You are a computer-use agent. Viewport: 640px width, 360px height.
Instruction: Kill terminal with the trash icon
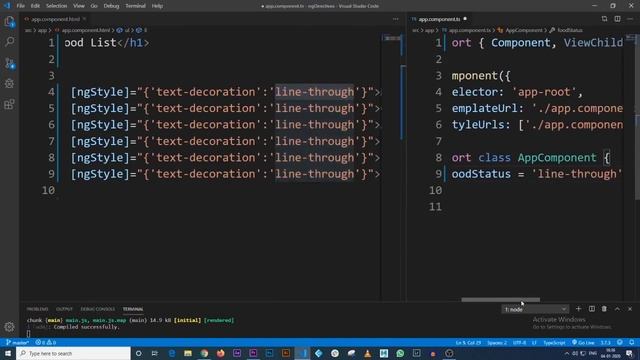604,309
